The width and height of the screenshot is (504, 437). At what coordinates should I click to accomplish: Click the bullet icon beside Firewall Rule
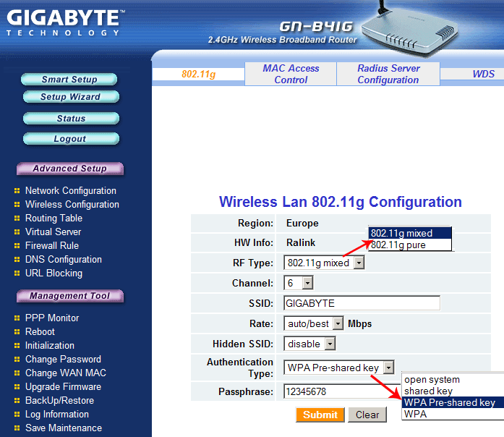(17, 246)
